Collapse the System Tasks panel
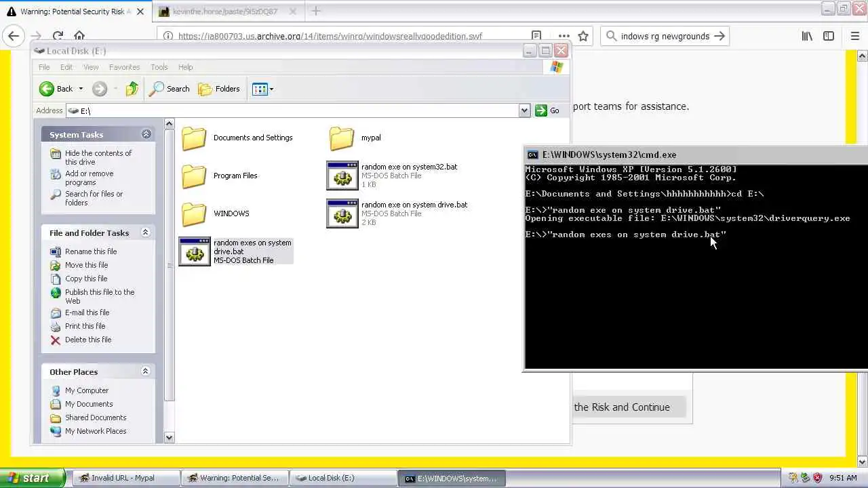 [x=146, y=134]
